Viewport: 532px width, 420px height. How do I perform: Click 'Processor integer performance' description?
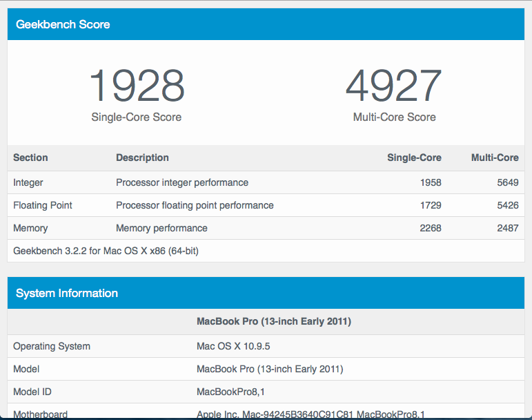click(182, 182)
